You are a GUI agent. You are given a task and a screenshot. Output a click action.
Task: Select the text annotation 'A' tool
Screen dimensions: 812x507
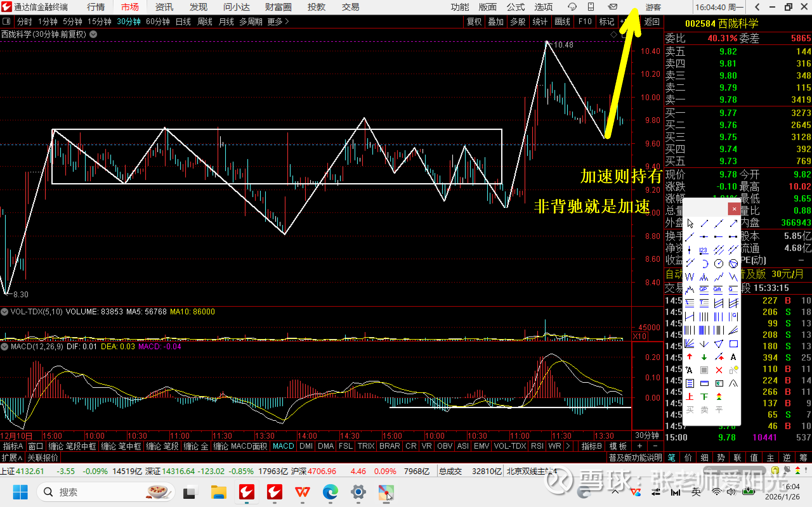coord(733,357)
